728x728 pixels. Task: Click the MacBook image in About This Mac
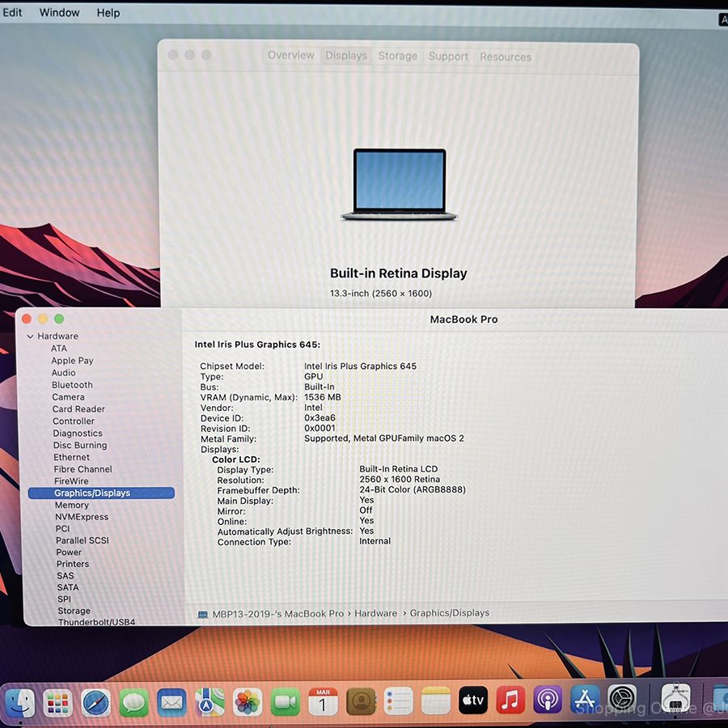[400, 184]
